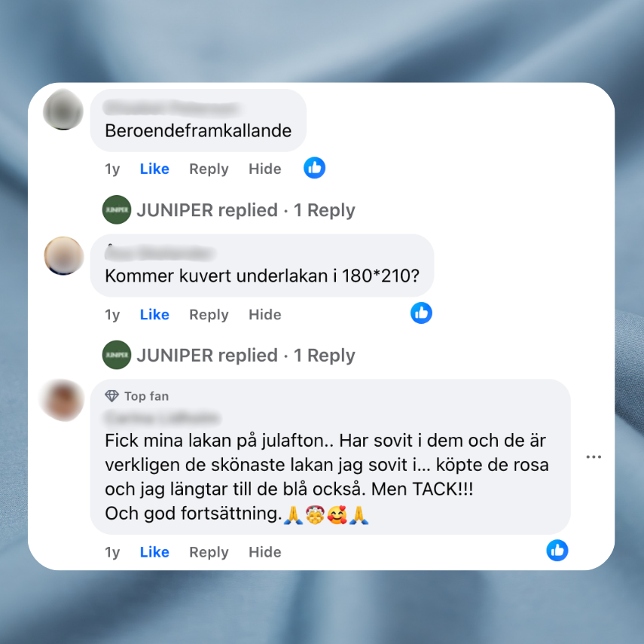Open profile picture of first commenter
Screen dimensions: 644x644
point(63,109)
